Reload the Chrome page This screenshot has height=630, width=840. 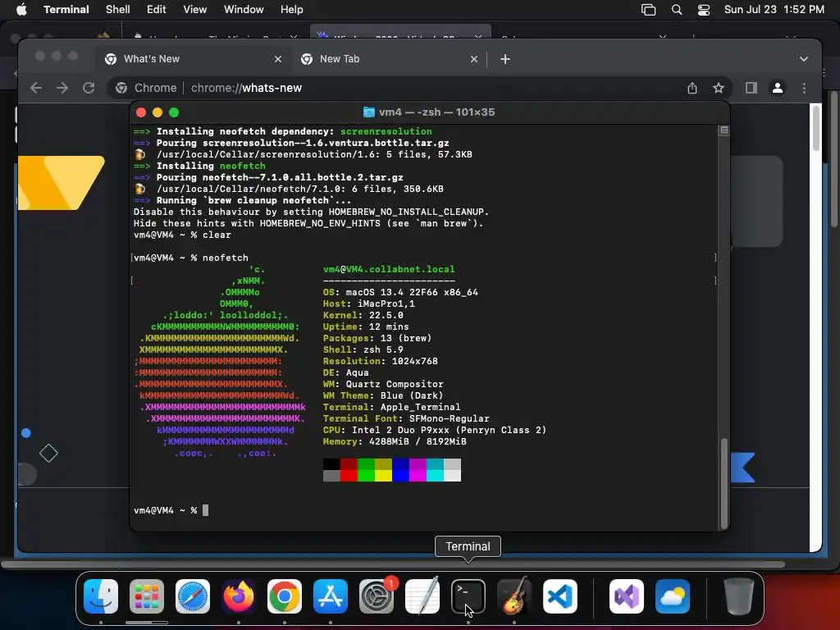89,88
